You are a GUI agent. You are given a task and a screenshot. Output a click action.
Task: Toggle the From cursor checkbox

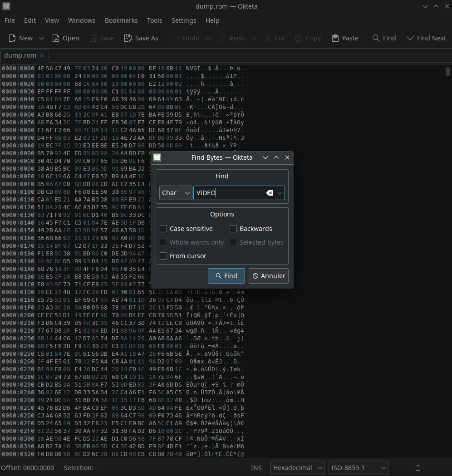point(164,256)
